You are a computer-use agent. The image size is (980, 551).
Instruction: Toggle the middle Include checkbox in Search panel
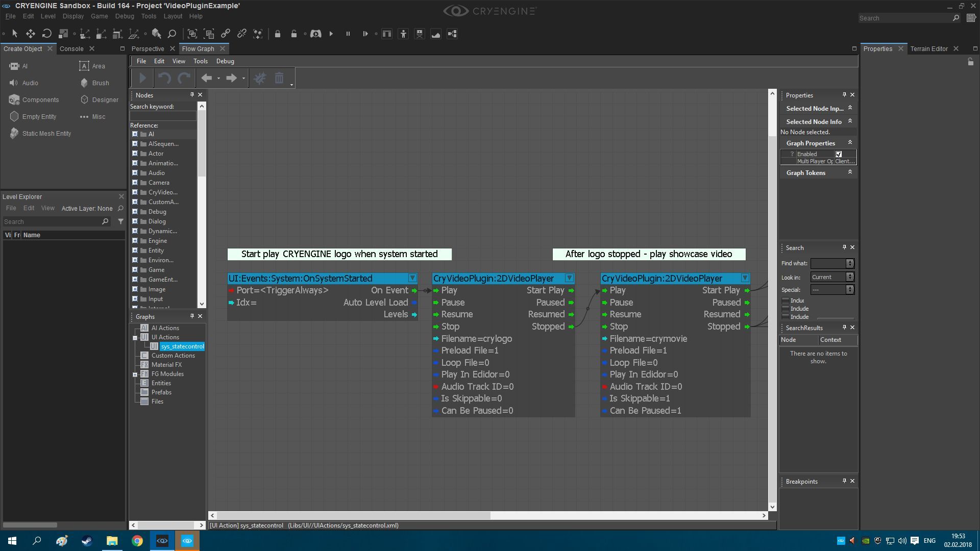pos(785,309)
